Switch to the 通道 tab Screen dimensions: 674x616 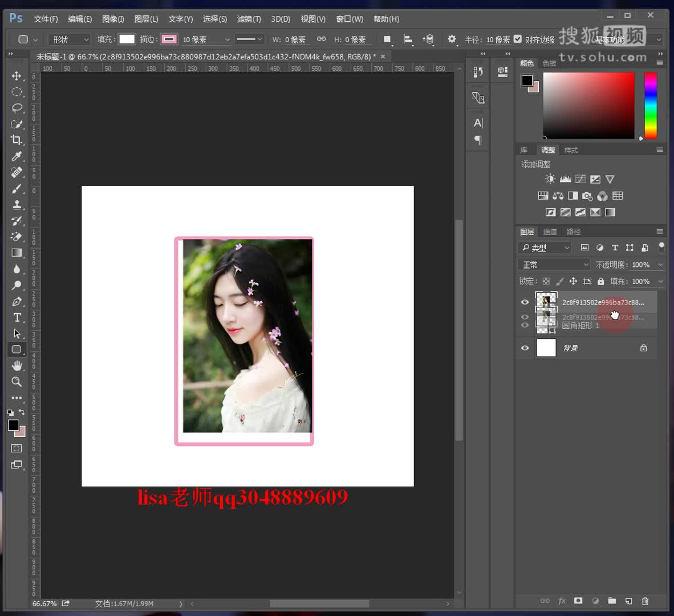click(550, 232)
